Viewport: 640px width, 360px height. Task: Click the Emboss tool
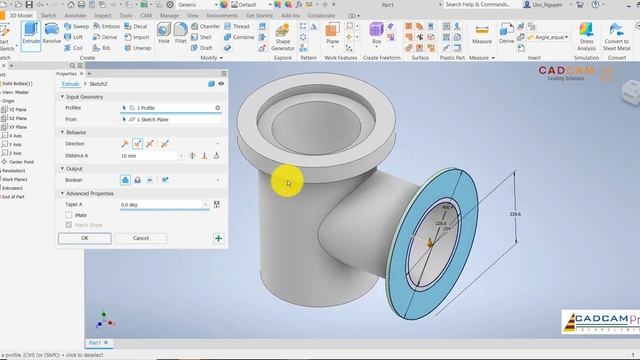click(x=107, y=26)
